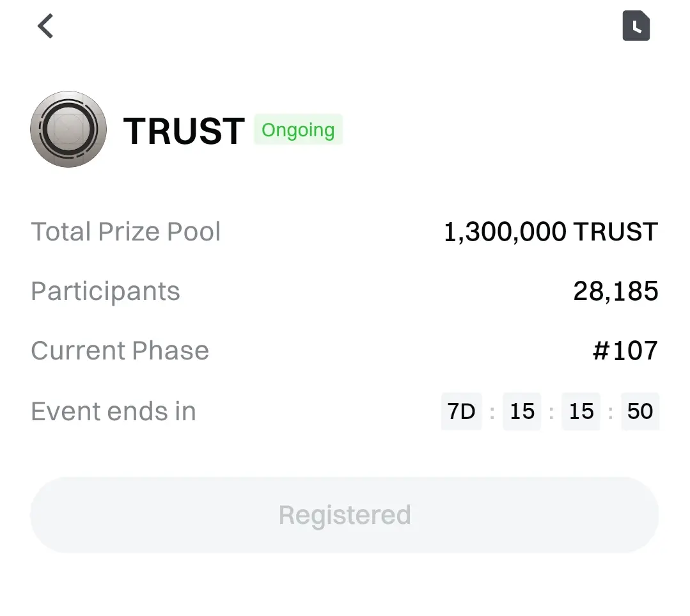Viewport: 690px width, 616px height.
Task: Tap the back arrow icon
Action: click(x=45, y=27)
